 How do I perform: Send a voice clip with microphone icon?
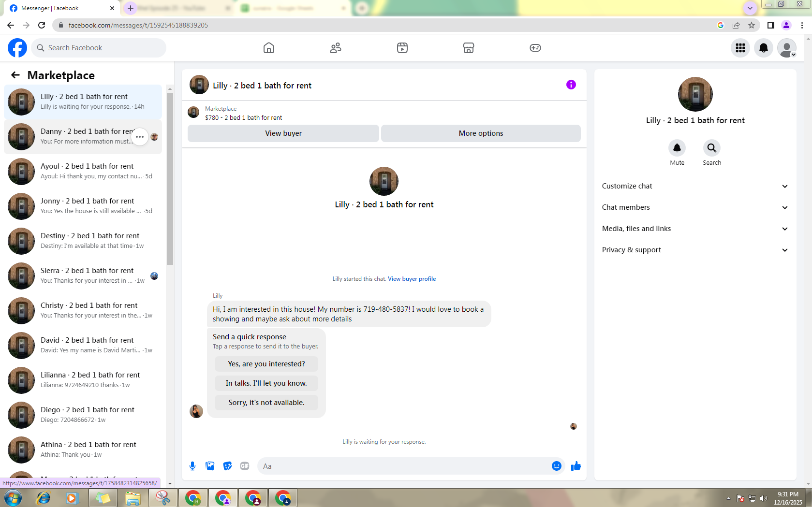tap(192, 466)
